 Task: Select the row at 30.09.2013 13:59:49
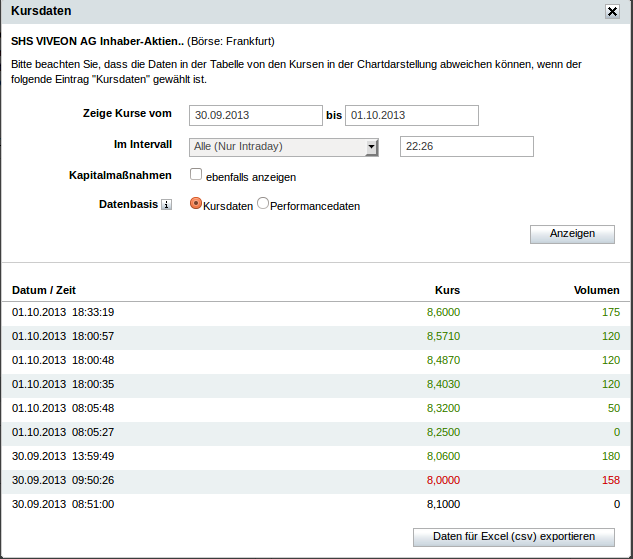coord(316,456)
